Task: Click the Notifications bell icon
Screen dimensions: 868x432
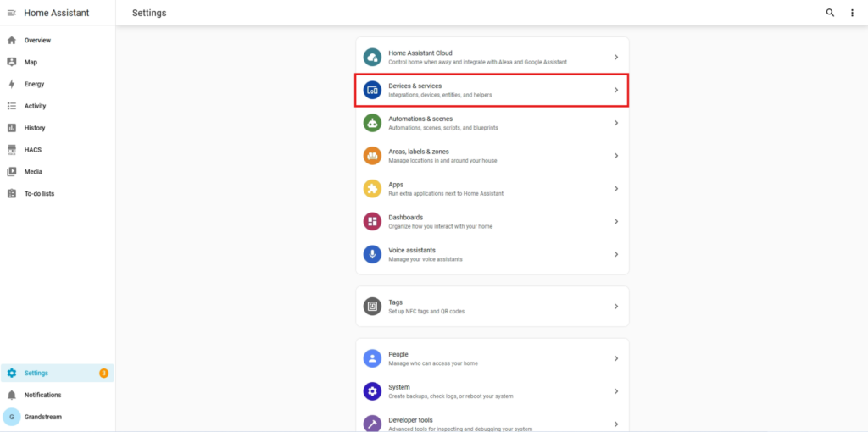Action: coord(12,395)
